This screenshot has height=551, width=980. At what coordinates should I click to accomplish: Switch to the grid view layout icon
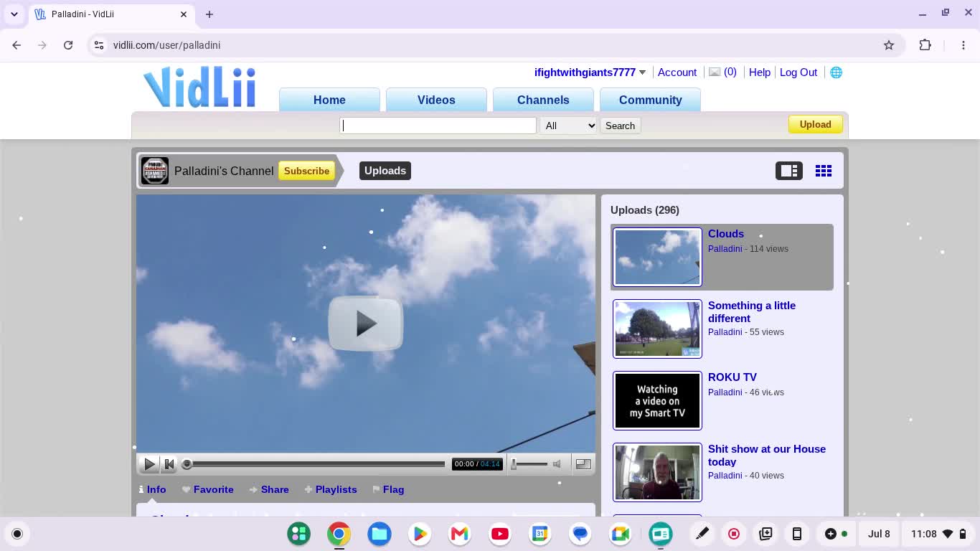coord(824,171)
